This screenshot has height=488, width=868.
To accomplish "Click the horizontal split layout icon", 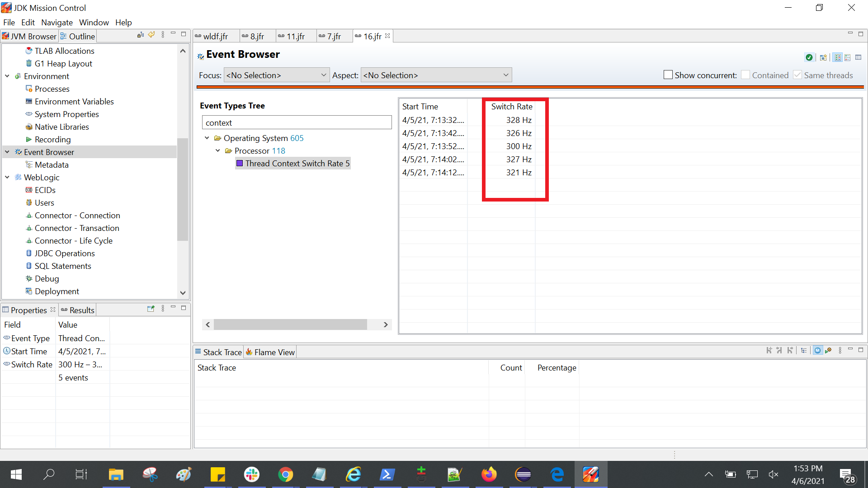I will click(847, 57).
